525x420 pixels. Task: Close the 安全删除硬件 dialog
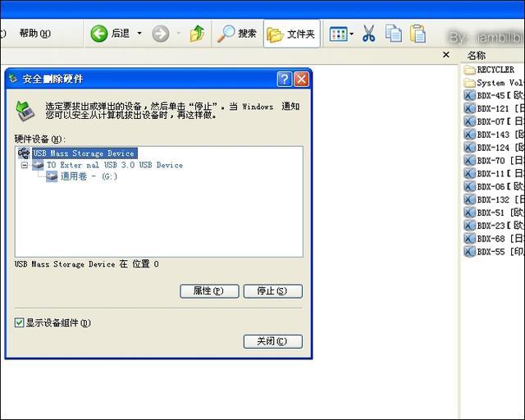(301, 80)
